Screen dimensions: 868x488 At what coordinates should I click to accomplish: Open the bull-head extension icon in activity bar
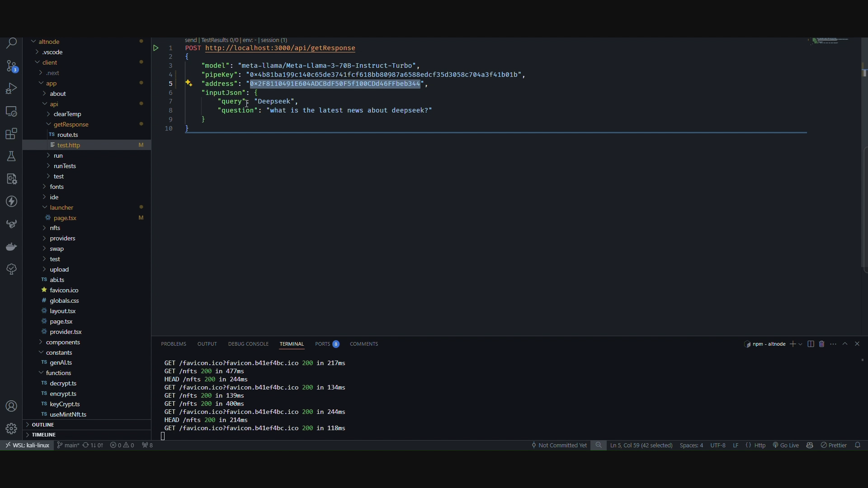click(x=11, y=224)
